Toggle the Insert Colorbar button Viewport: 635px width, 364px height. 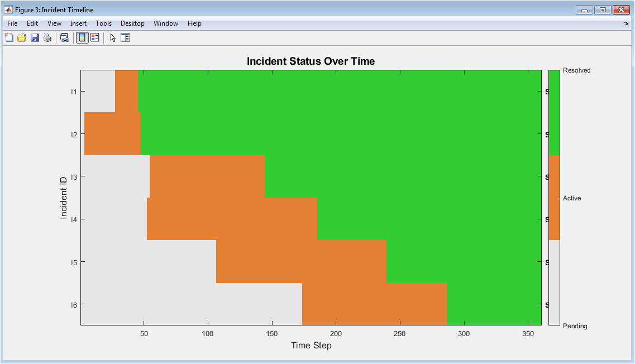coord(82,38)
